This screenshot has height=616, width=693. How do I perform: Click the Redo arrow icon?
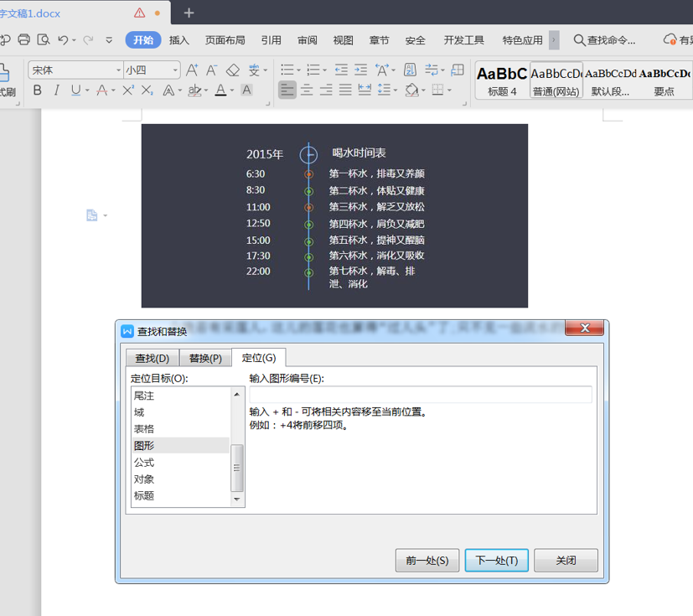coord(88,40)
